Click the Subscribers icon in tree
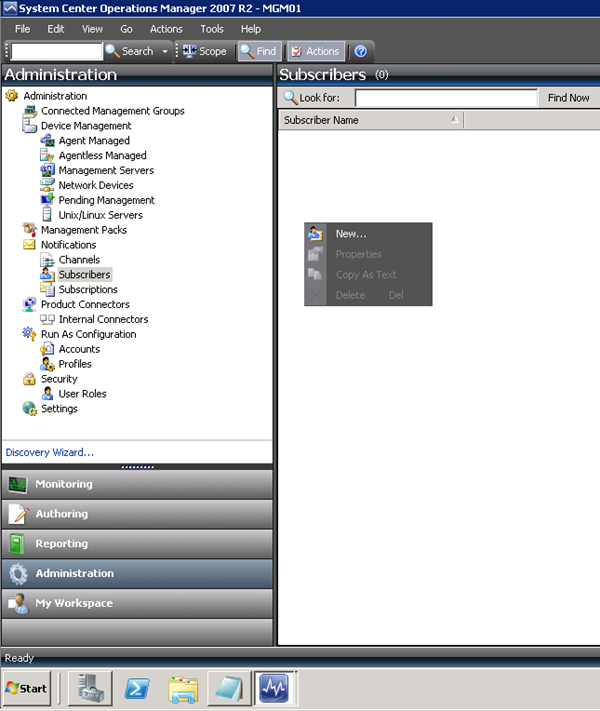 click(x=47, y=274)
